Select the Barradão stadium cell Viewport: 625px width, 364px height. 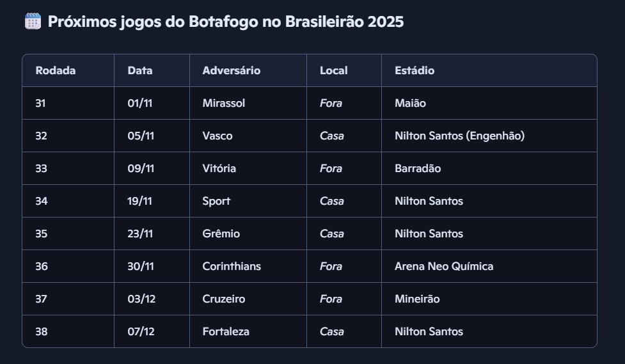(418, 168)
